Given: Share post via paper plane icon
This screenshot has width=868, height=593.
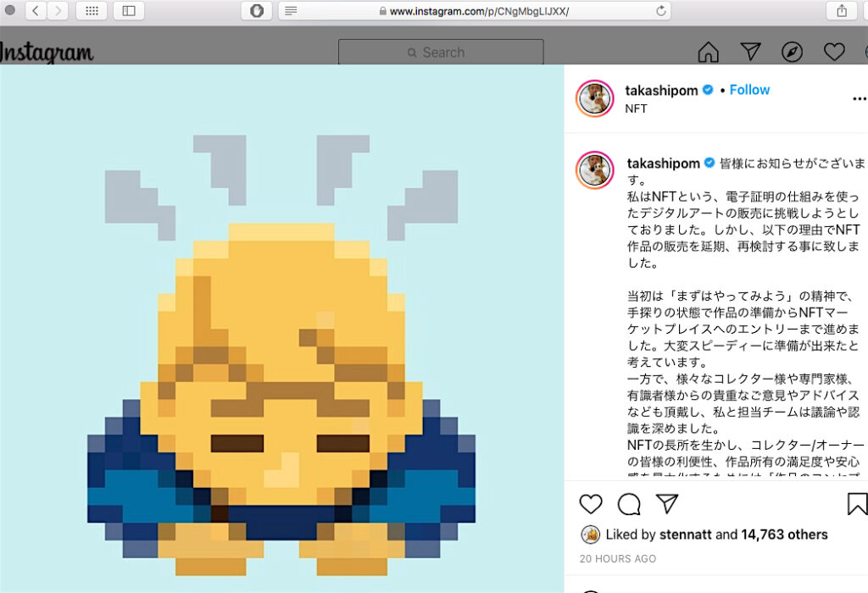Looking at the screenshot, I should [667, 503].
